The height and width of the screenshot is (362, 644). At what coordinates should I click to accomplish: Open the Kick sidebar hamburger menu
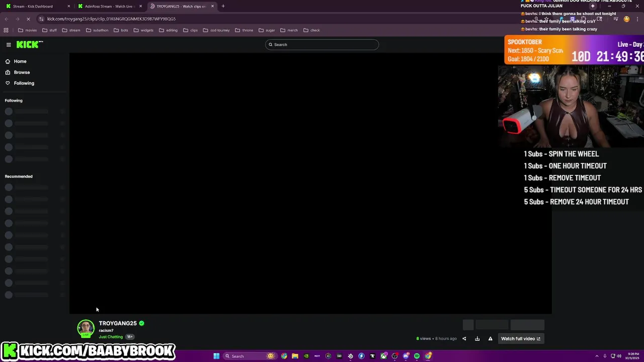[x=9, y=45]
